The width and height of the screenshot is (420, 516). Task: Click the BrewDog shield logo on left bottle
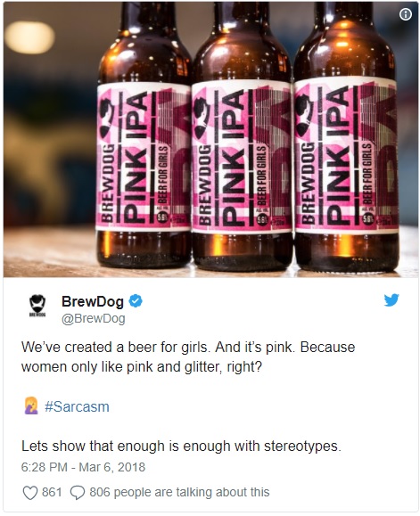pyautogui.click(x=107, y=119)
